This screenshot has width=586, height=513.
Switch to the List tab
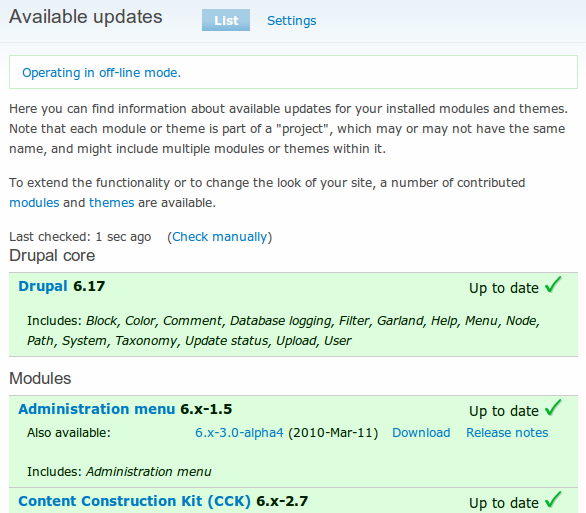226,20
